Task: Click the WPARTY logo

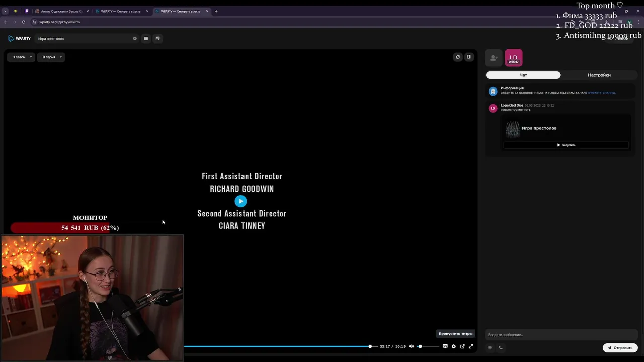Action: [x=19, y=38]
